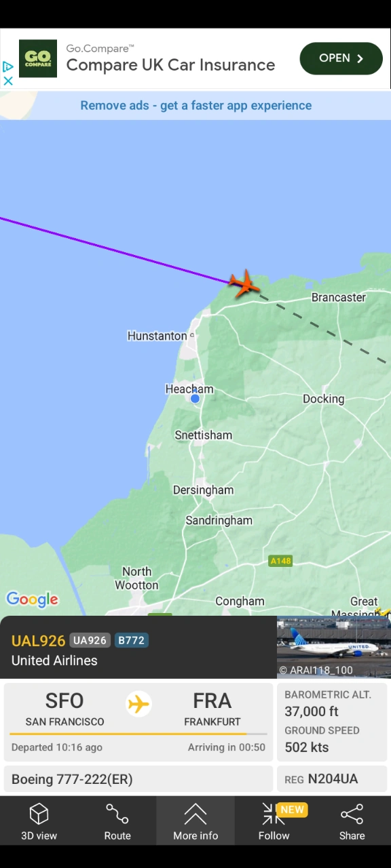Tap the Follow aircraft icon

point(274,813)
